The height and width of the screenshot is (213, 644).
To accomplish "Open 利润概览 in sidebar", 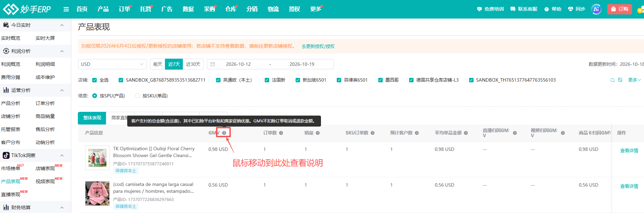I will 11,64.
